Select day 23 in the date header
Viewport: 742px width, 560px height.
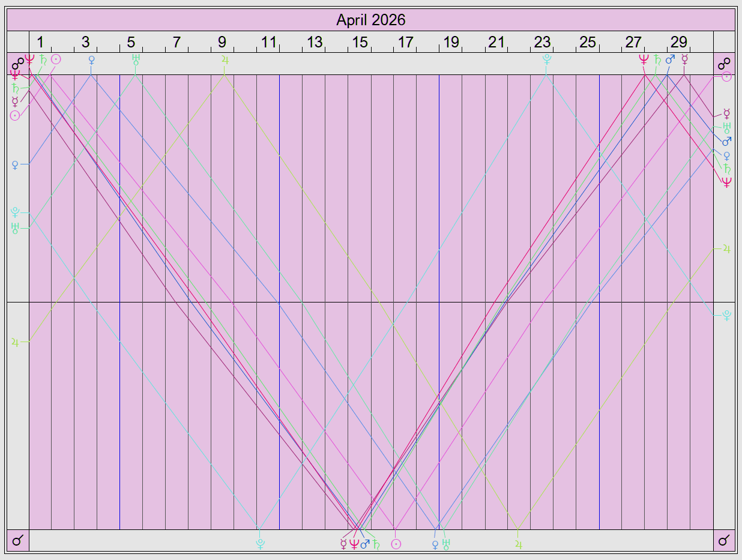click(541, 42)
